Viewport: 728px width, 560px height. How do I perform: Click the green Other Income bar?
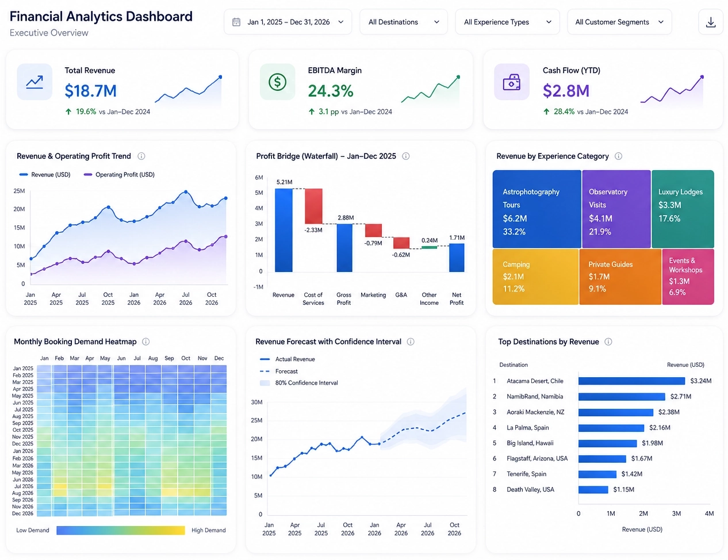click(x=429, y=247)
